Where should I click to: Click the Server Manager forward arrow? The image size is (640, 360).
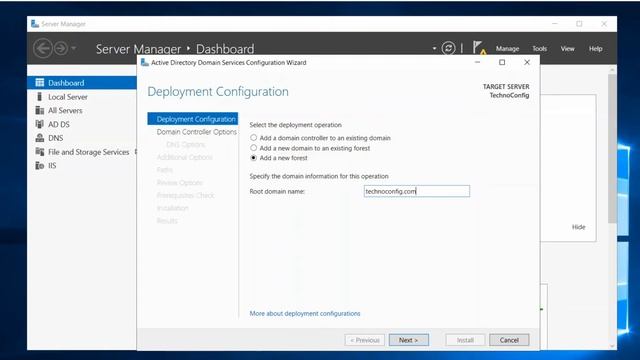pyautogui.click(x=61, y=49)
